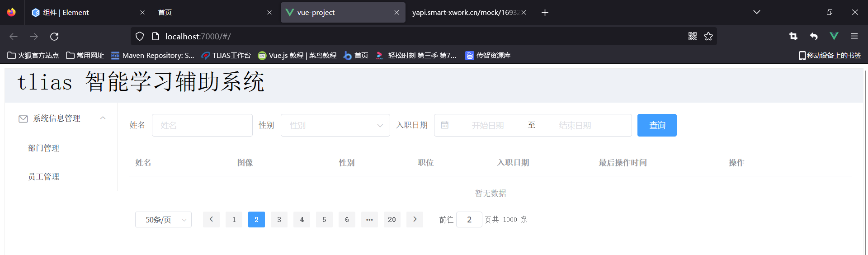Open the 50条/页 page size dropdown

pyautogui.click(x=163, y=220)
